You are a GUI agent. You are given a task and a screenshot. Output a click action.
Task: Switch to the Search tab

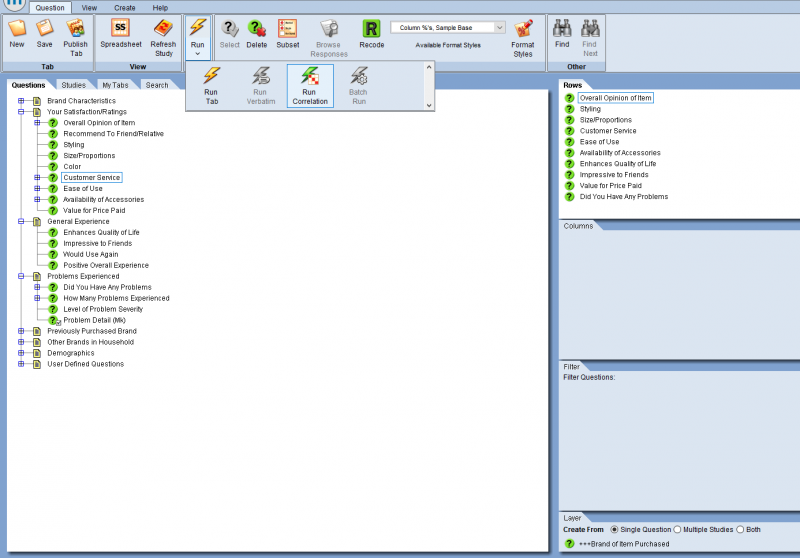coord(157,85)
